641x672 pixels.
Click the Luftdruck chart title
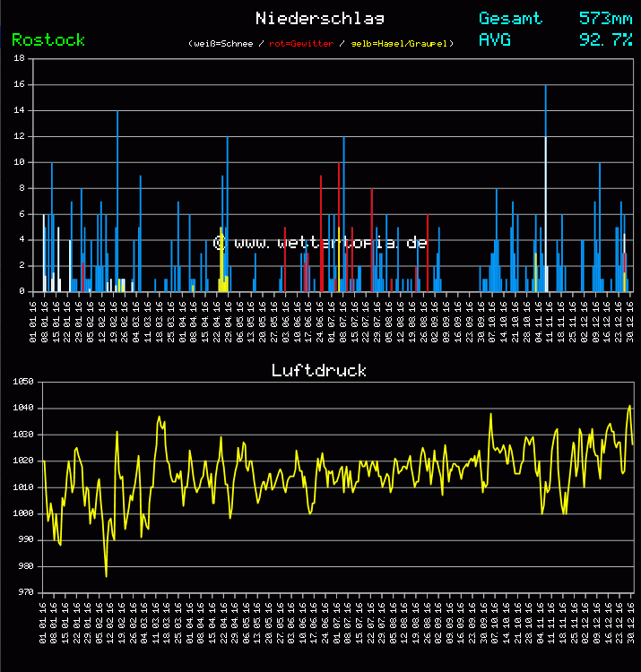click(x=319, y=370)
